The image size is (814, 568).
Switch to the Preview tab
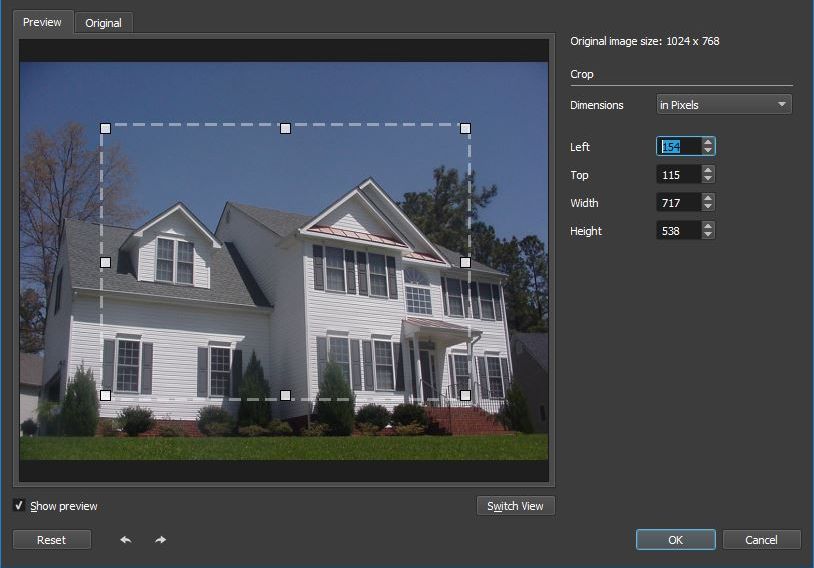click(x=42, y=22)
